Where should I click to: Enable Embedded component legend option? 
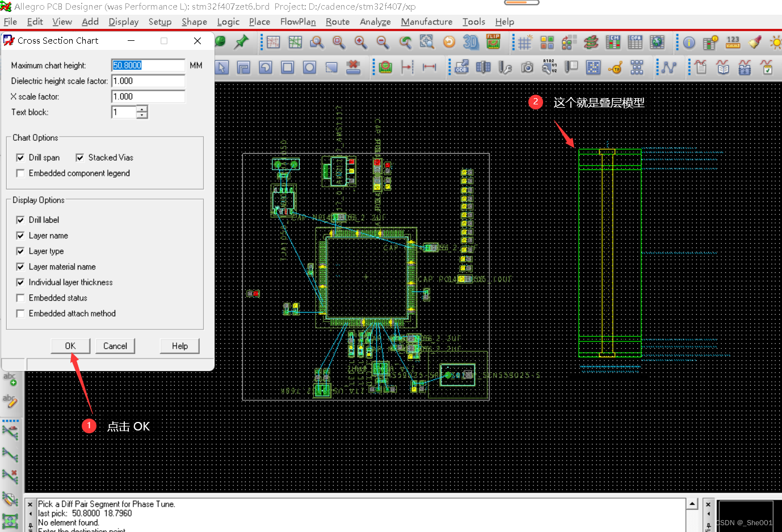(20, 174)
